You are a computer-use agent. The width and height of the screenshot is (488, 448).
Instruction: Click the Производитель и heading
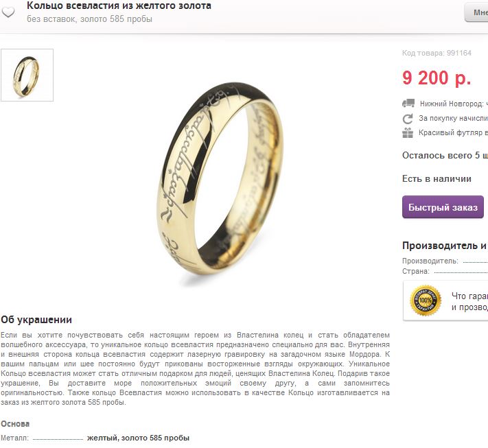tap(445, 246)
